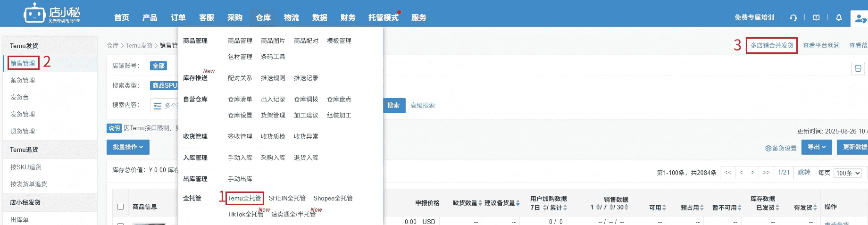Sort by 待发货 column arrows
Screen dimensions: 868x225
click(x=815, y=208)
